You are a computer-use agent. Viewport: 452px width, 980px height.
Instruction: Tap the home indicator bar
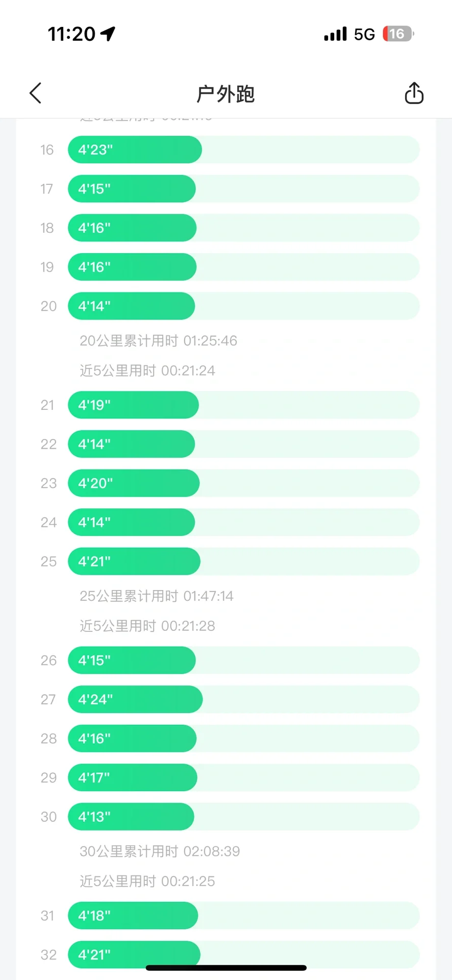pyautogui.click(x=226, y=968)
